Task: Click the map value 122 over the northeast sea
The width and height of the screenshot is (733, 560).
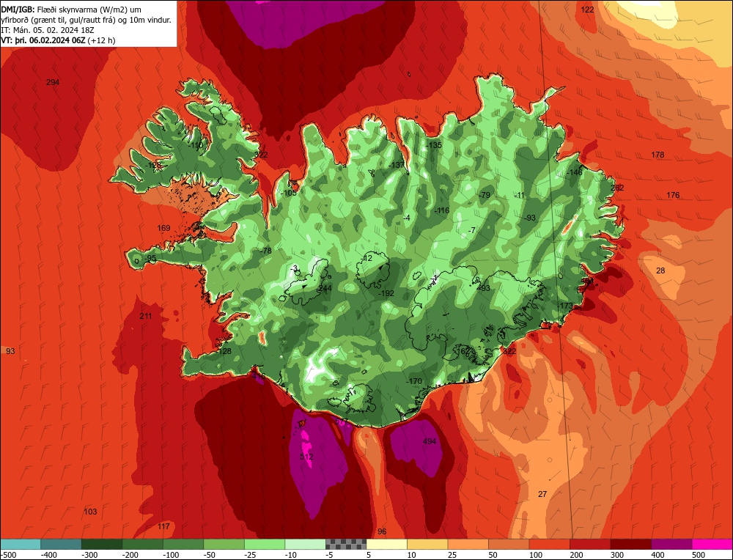Action: (587, 10)
